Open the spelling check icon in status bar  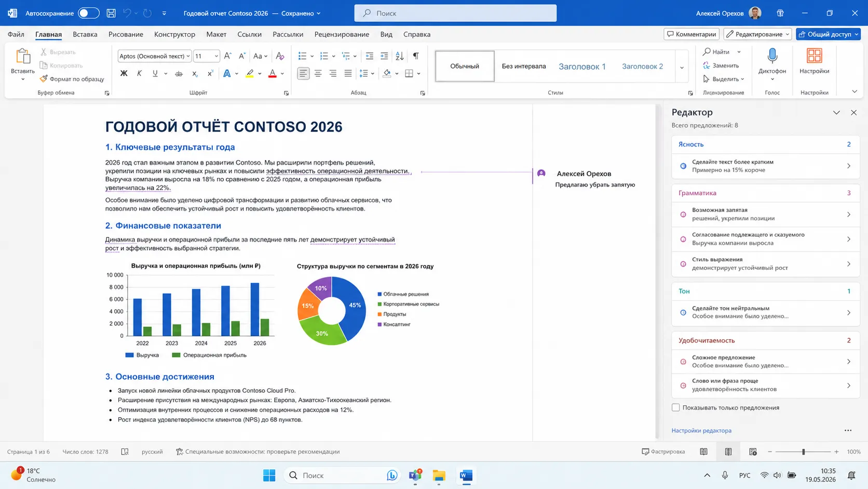pyautogui.click(x=125, y=452)
